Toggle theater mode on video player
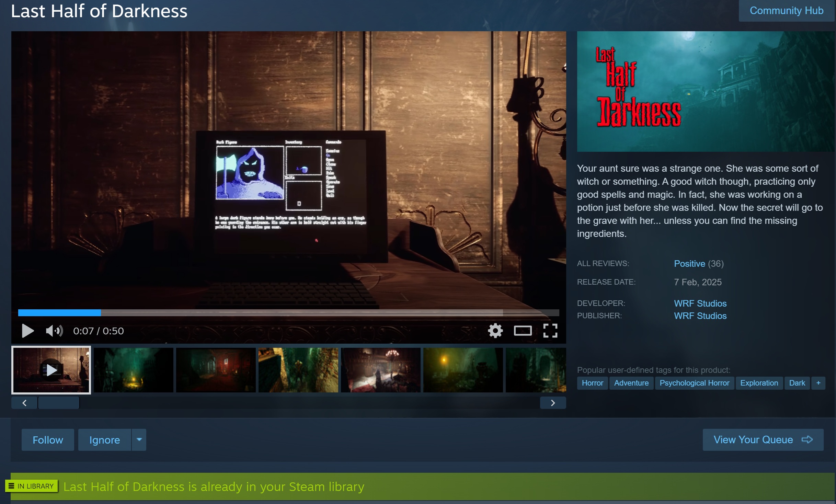This screenshot has width=836, height=504. 522,331
